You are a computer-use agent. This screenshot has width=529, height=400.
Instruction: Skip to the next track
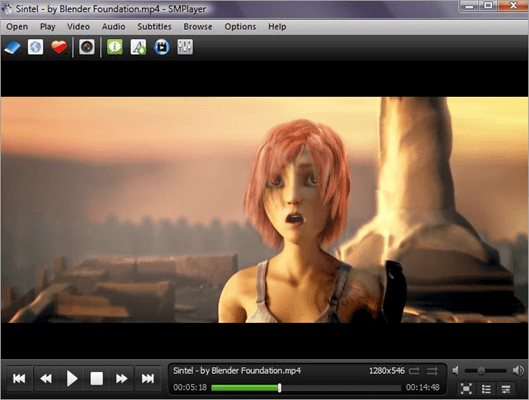coord(148,378)
